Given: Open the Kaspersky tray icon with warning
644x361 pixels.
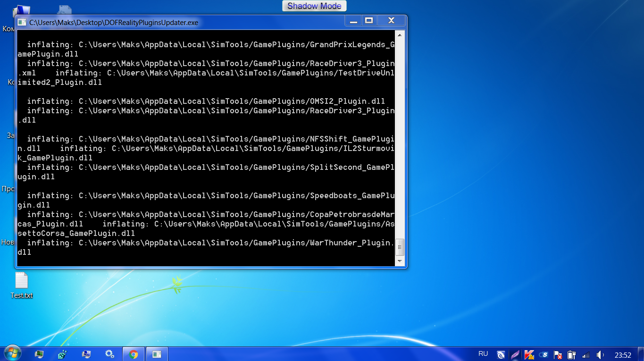Looking at the screenshot, I should point(529,354).
